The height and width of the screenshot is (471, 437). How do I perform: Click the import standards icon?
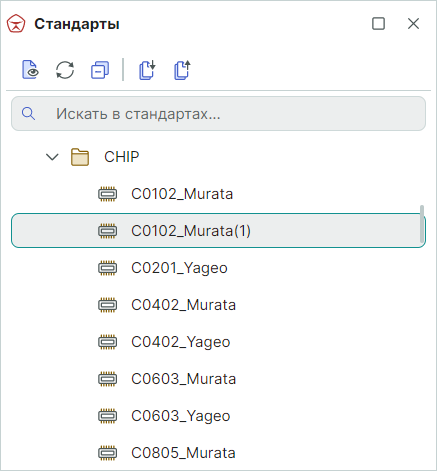click(147, 70)
